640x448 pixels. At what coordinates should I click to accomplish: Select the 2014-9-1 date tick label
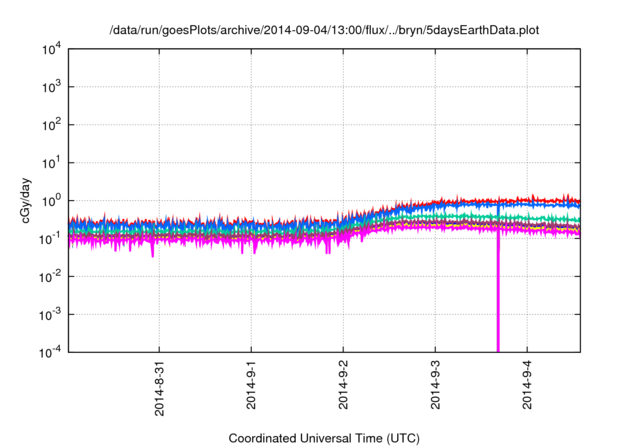coord(251,385)
